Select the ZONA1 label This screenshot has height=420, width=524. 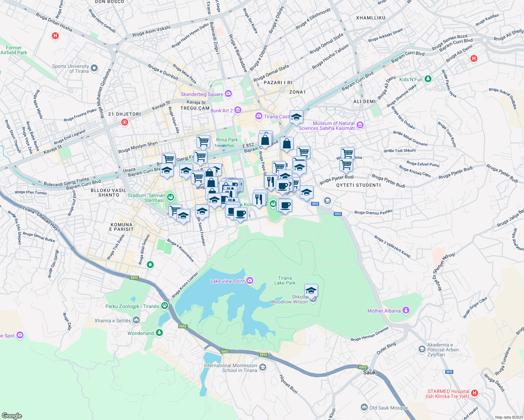click(x=297, y=92)
